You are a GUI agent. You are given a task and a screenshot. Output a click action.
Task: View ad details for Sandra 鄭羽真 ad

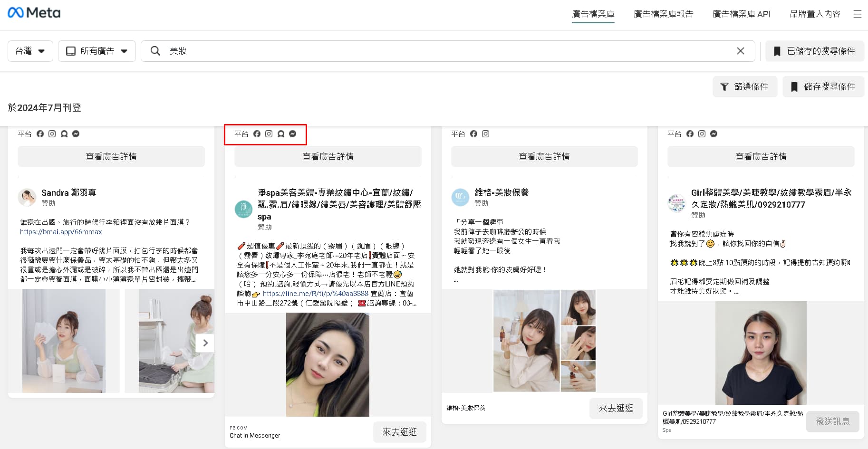coord(111,156)
